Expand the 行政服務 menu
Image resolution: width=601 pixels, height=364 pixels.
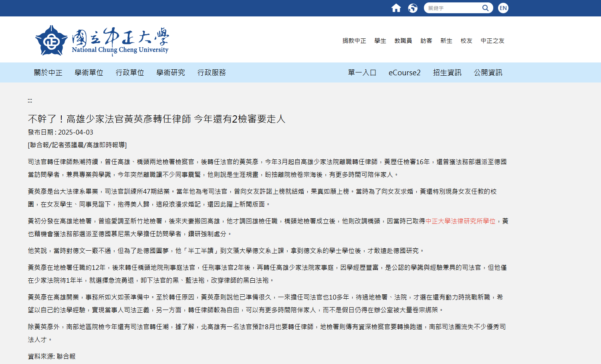pos(212,72)
